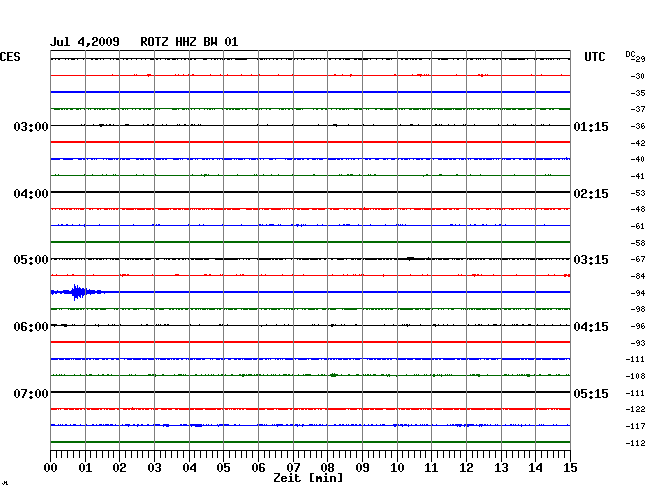The width and height of the screenshot is (650, 494).
Task: Click the DC offset value -42
Action: [x=638, y=143]
